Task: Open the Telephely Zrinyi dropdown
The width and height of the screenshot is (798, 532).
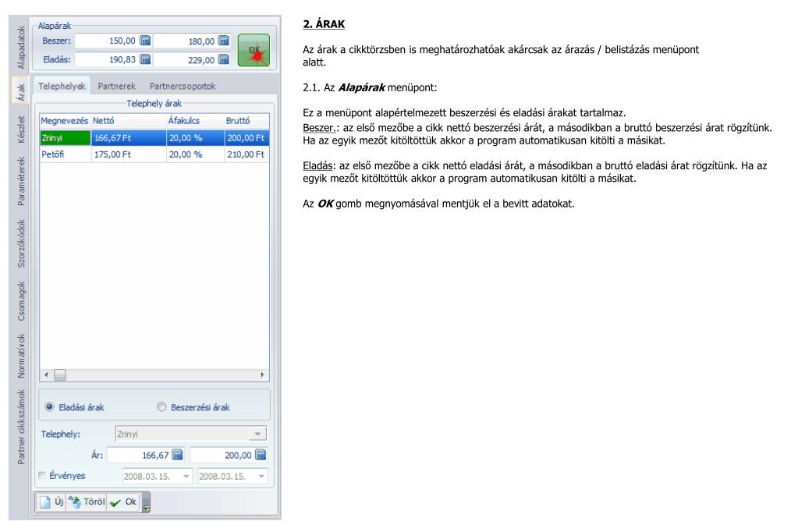Action: click(257, 434)
